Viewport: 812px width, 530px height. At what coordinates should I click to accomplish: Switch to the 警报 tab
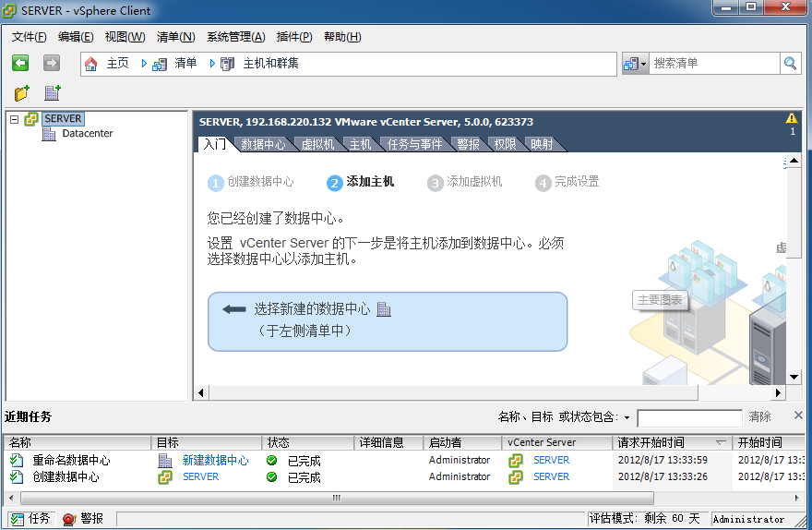tap(468, 145)
